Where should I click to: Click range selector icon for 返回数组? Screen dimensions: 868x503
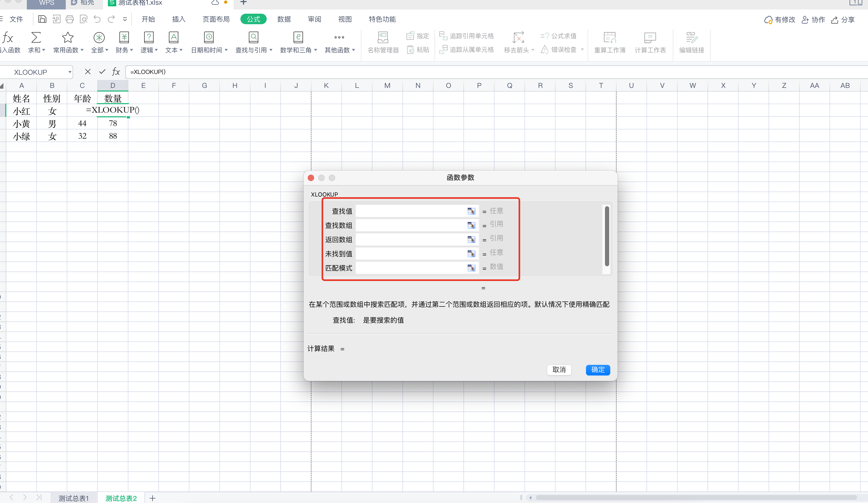point(471,239)
